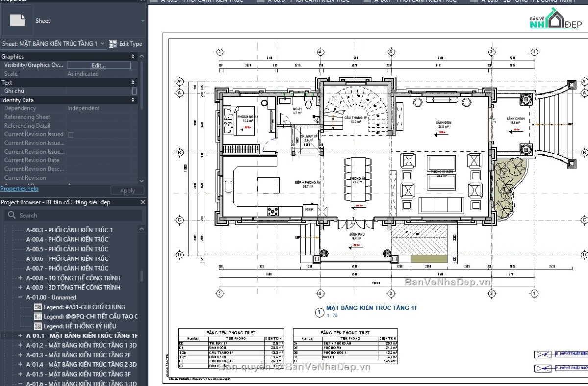Expand the A-01.3 - MẶT BẰNG KIẾN TRÚC TẦNG 2F node
Viewport: 588px width, 386px height.
20,355
